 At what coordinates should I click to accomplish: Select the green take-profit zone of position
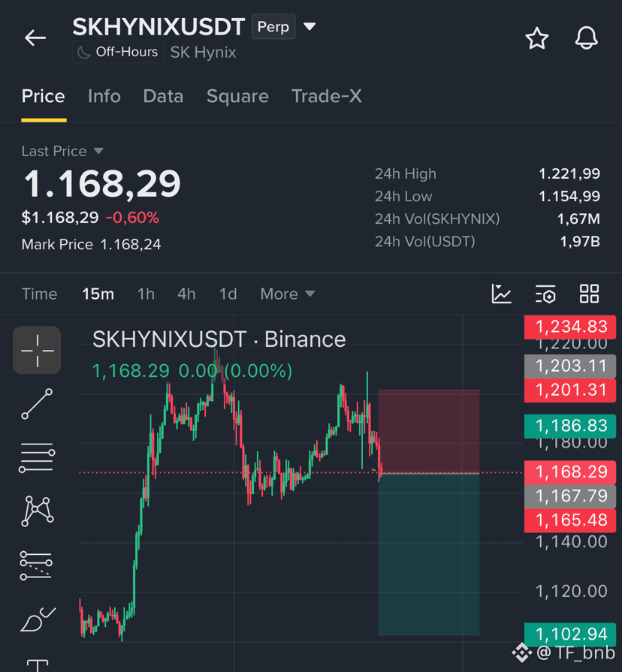tap(429, 554)
